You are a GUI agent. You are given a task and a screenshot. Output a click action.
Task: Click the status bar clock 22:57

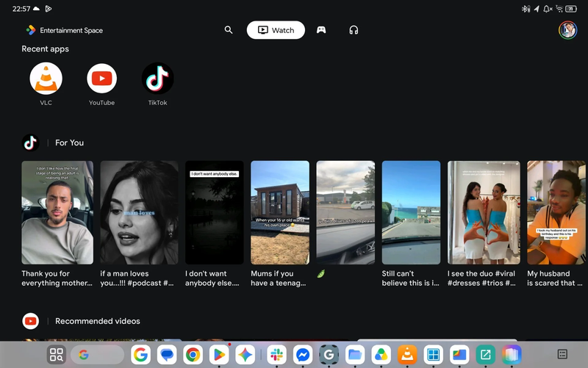[21, 9]
